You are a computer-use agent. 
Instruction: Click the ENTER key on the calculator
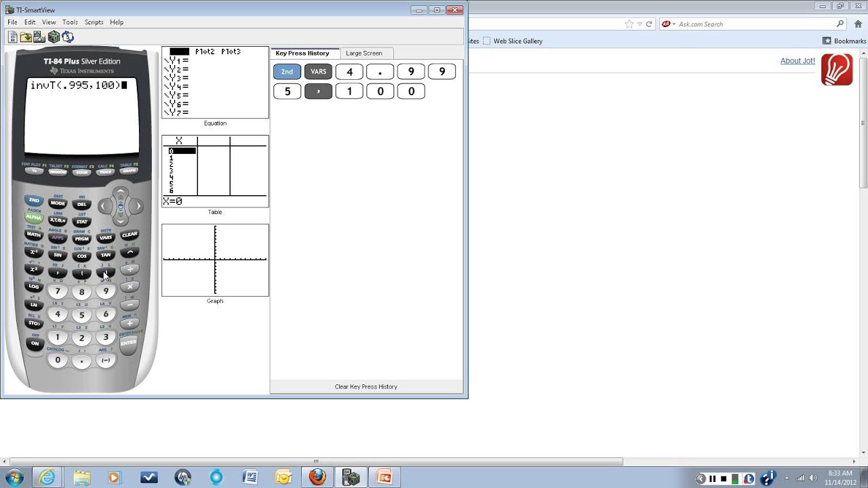tap(129, 343)
